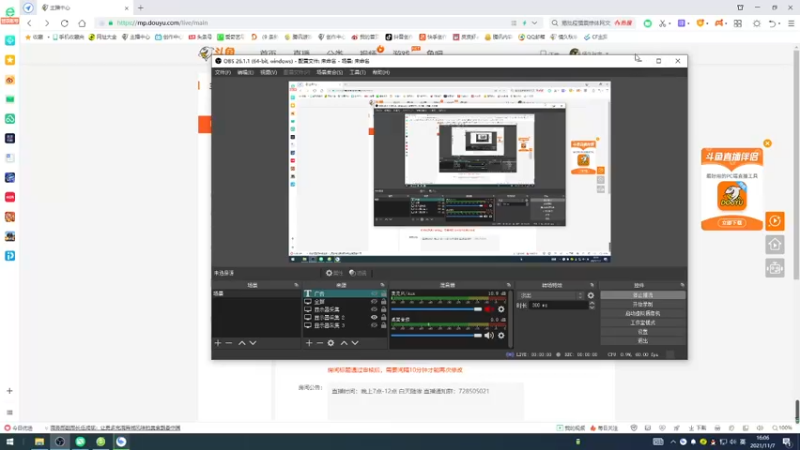Open OBS 帮助 (Help) menu
The height and width of the screenshot is (450, 800).
(x=381, y=72)
